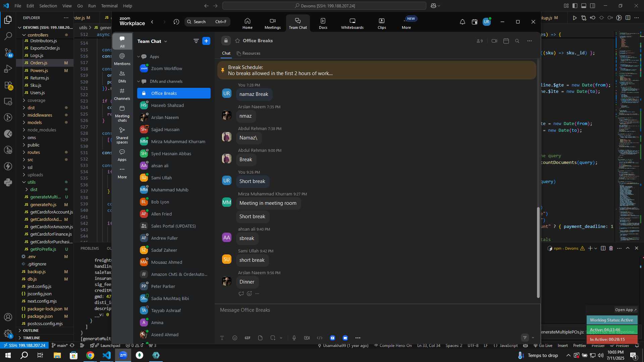Record audio message microphone icon

[x=294, y=338]
